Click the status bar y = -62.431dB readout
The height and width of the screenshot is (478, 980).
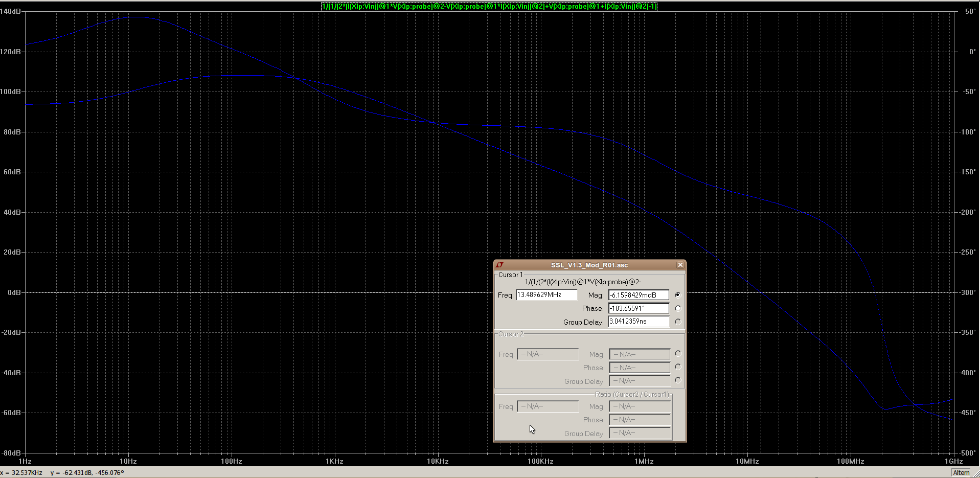87,472
